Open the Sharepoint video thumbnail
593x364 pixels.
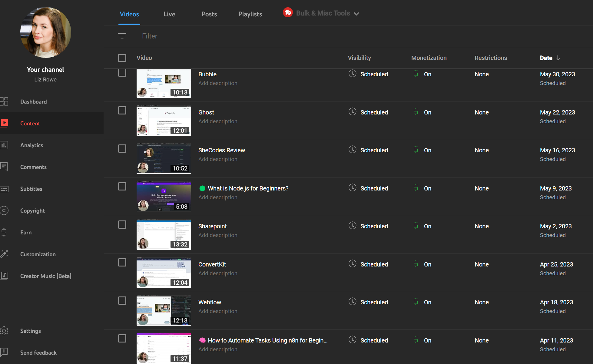point(164,234)
